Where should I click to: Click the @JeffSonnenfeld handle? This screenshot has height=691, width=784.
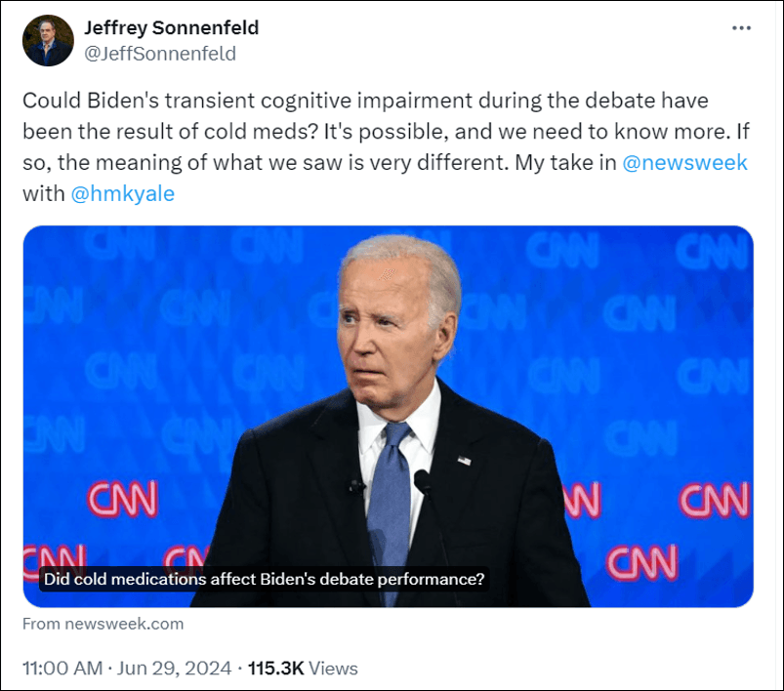[160, 54]
